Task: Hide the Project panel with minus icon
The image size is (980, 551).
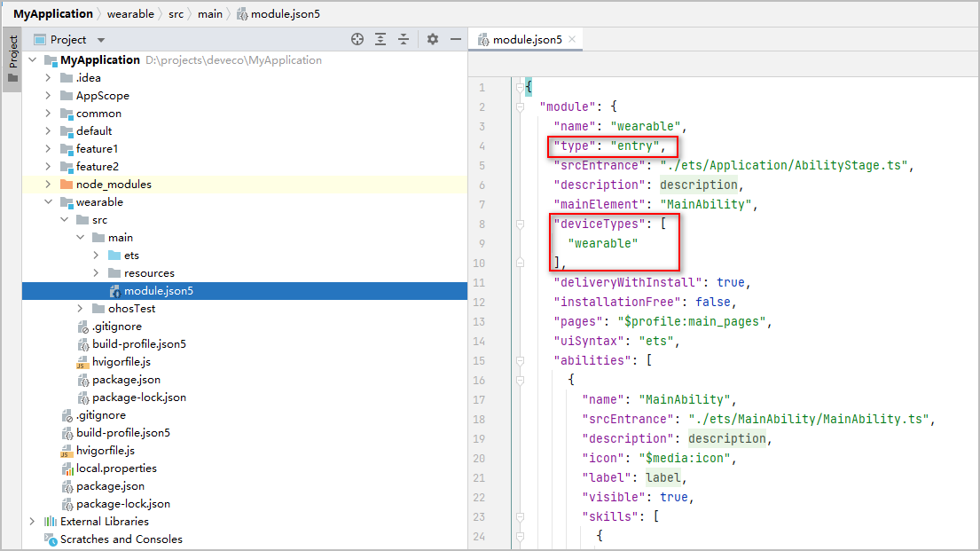Action: 456,39
